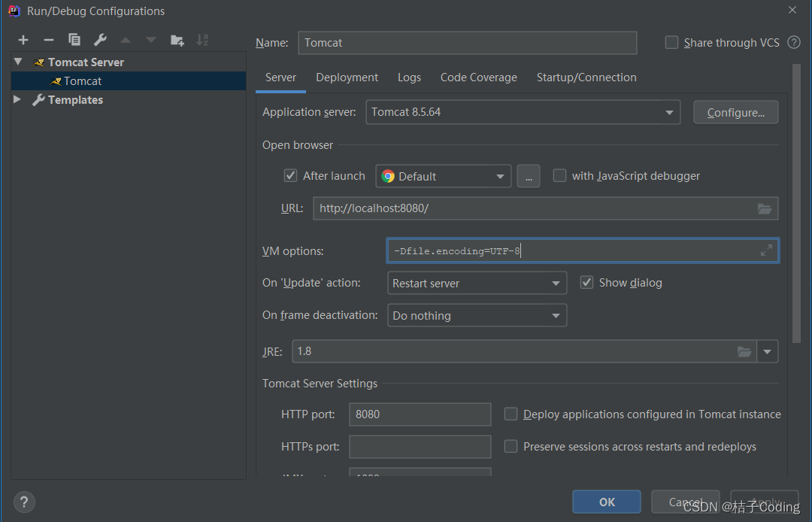Viewport: 812px width, 522px height.
Task: Select the Templates item in tree
Action: point(76,100)
